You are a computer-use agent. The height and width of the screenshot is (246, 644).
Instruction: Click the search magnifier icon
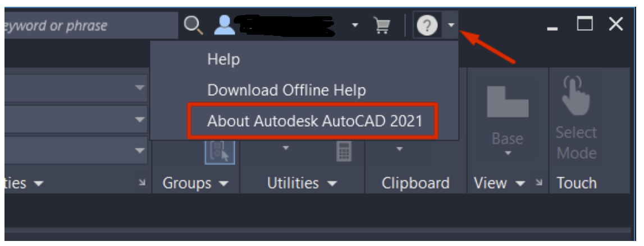pyautogui.click(x=194, y=25)
